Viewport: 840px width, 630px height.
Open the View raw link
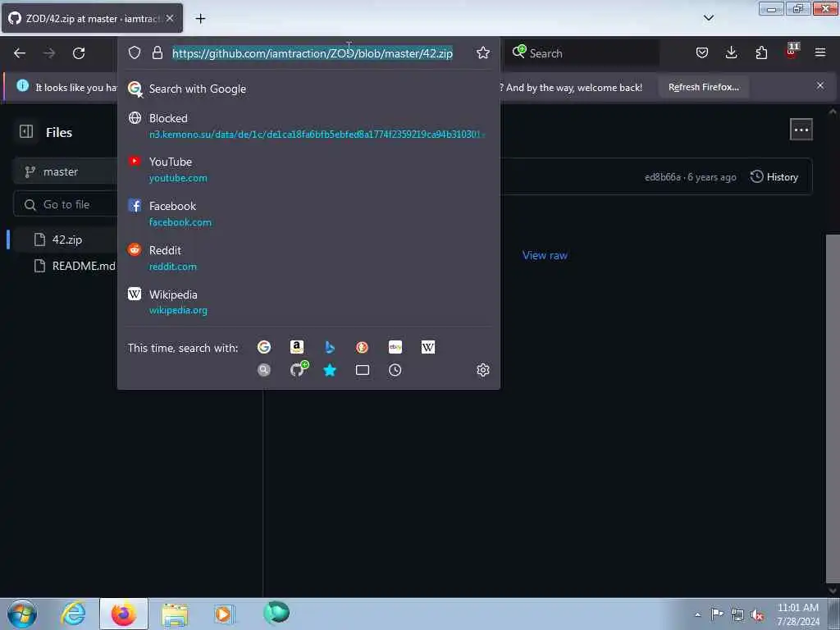(x=545, y=256)
